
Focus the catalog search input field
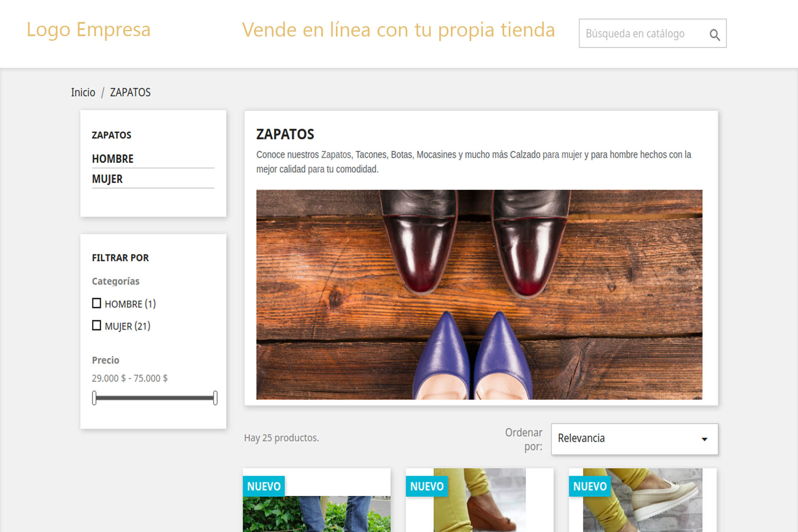pyautogui.click(x=642, y=34)
